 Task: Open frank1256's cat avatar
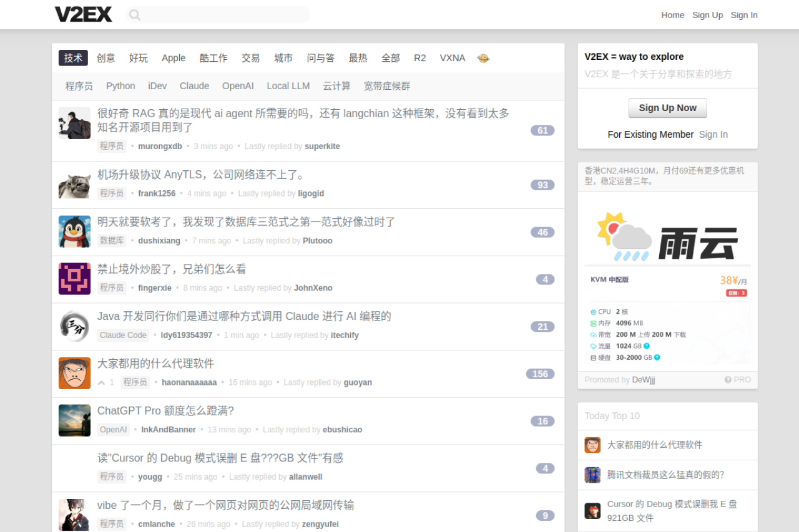pyautogui.click(x=74, y=185)
